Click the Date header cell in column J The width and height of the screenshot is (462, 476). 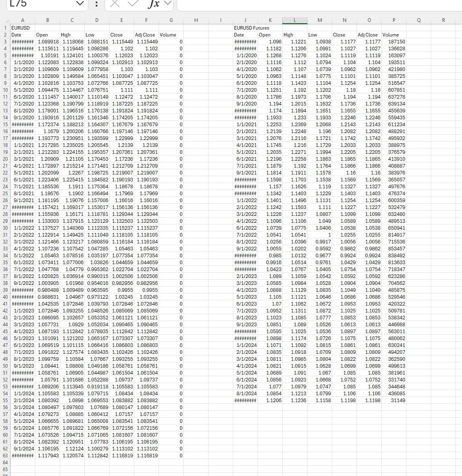(245, 34)
